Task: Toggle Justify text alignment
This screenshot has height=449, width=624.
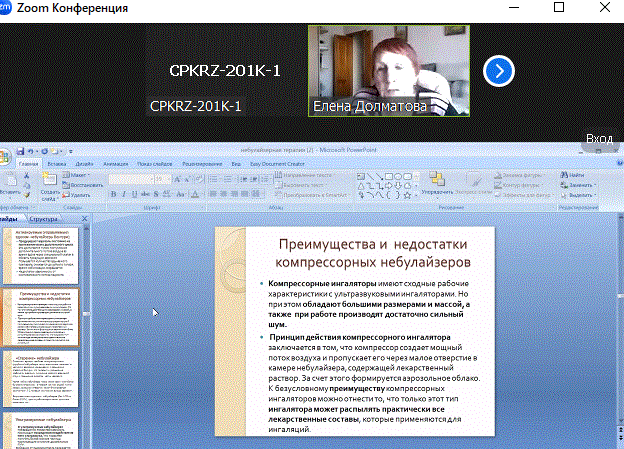Action: (244, 194)
